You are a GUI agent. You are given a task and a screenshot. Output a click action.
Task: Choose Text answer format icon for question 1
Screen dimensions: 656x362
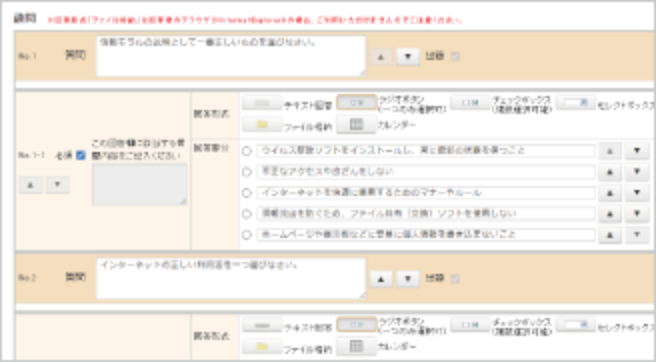pyautogui.click(x=262, y=103)
